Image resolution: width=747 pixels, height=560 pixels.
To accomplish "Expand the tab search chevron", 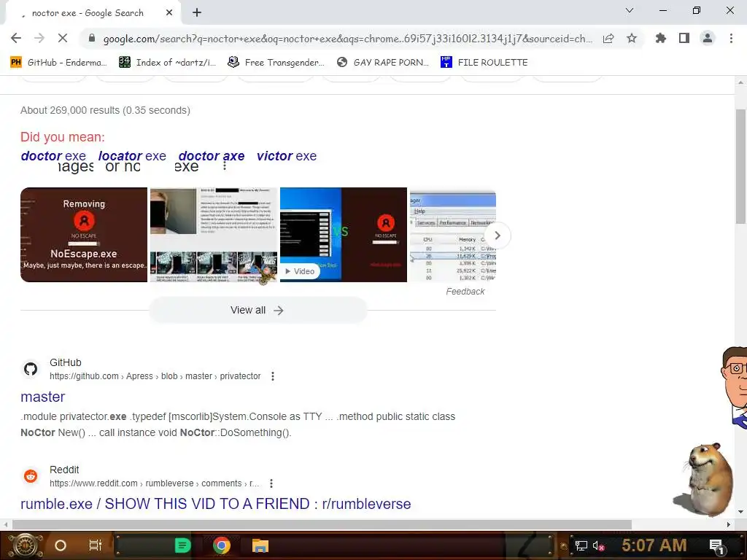I will (630, 10).
